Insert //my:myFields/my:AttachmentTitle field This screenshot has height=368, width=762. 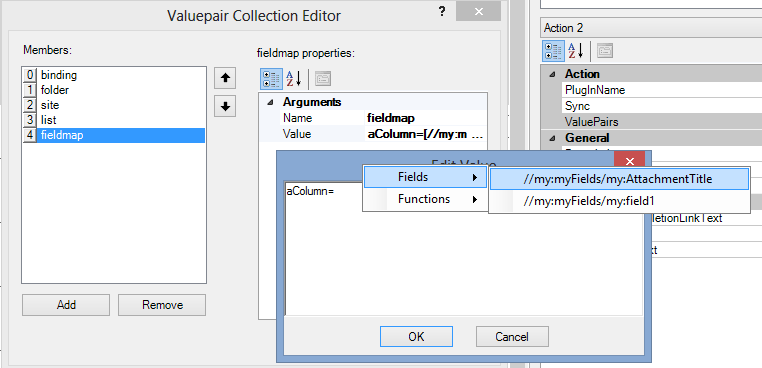point(619,179)
